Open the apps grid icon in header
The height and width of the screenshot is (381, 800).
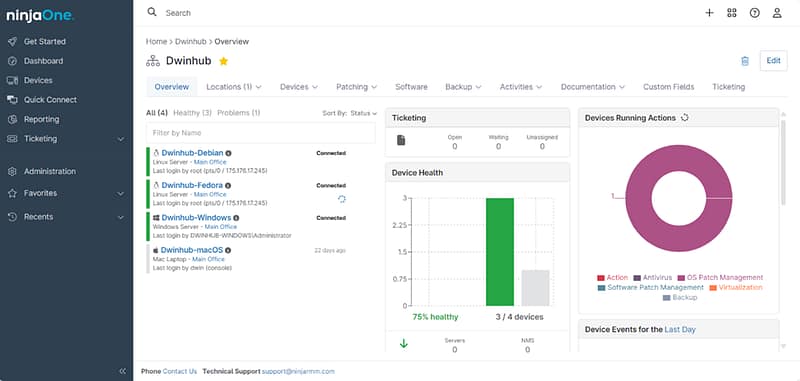pyautogui.click(x=732, y=13)
